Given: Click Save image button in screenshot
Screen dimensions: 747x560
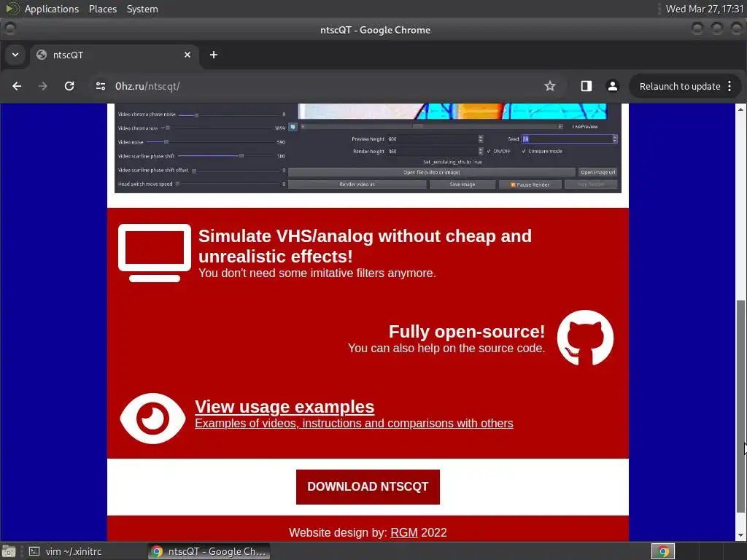Looking at the screenshot, I should pos(462,184).
